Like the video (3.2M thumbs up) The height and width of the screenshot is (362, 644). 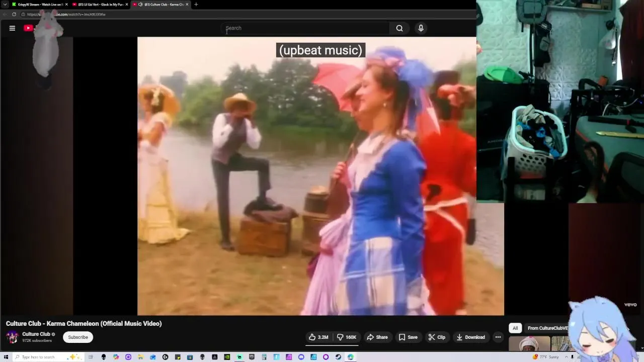point(318,337)
